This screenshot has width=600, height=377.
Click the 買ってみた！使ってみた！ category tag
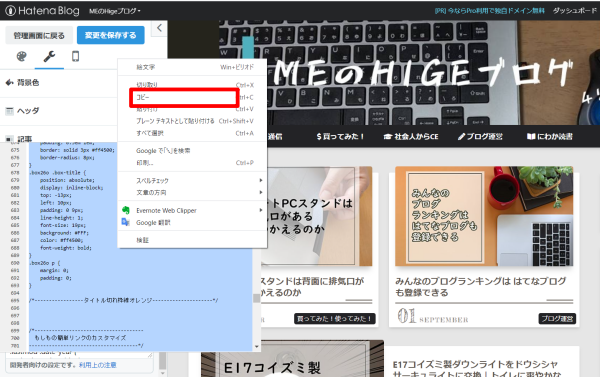click(x=334, y=318)
